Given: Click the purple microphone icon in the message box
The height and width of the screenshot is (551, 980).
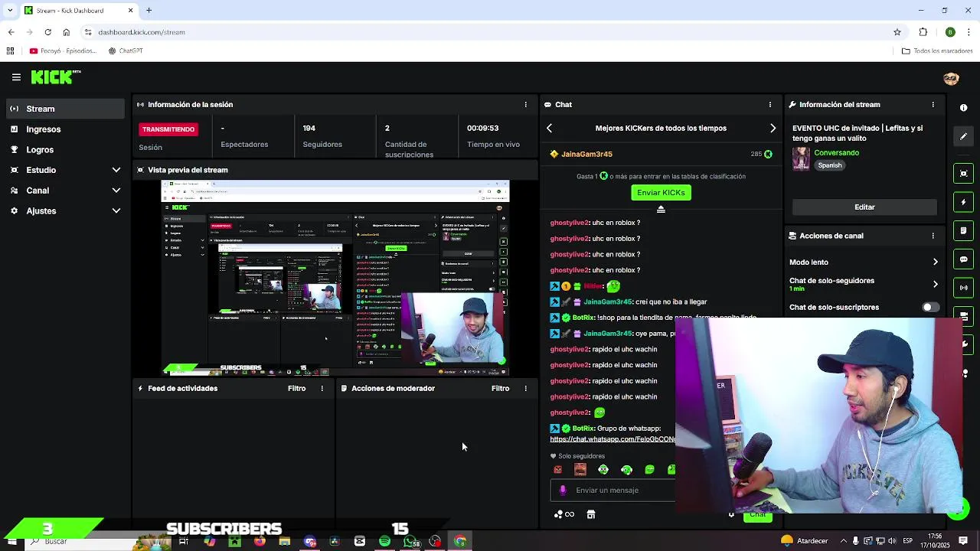Looking at the screenshot, I should 563,491.
